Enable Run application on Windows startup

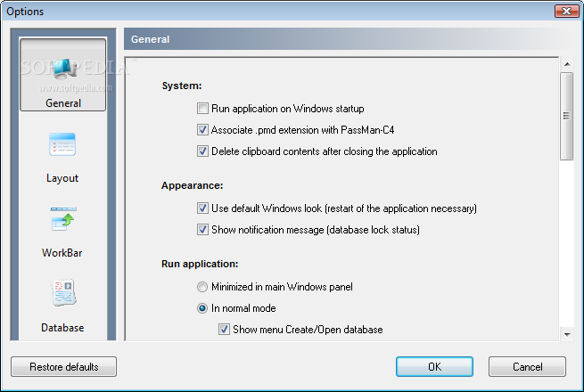click(x=202, y=109)
